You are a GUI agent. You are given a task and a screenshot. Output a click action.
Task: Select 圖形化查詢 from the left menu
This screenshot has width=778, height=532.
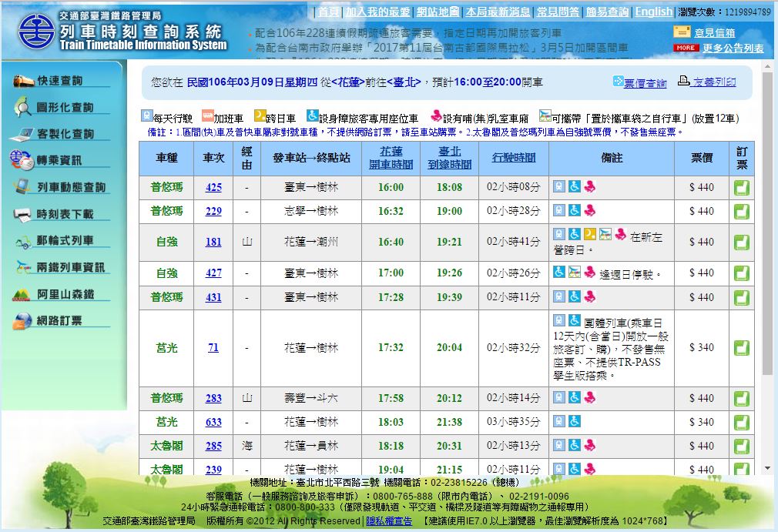click(65, 108)
